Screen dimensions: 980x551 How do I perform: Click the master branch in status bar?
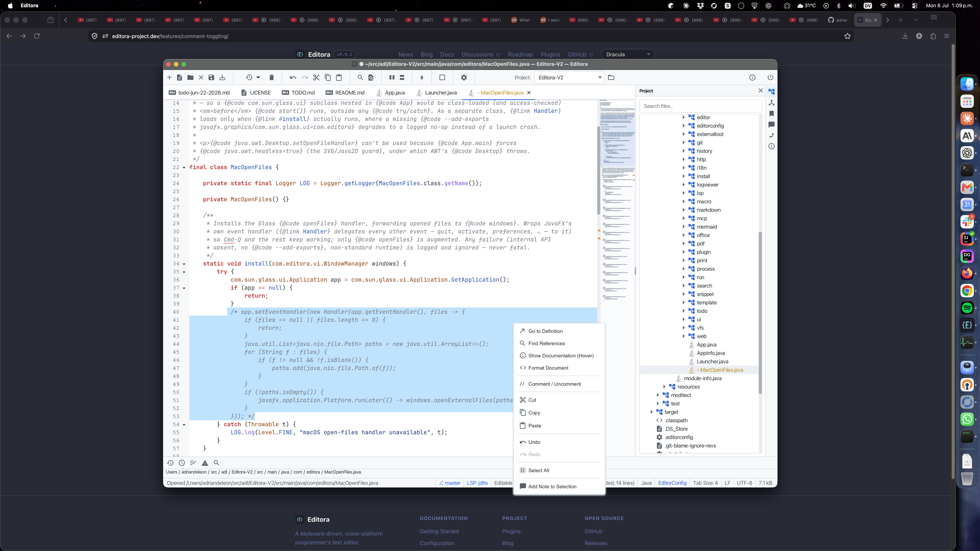pos(450,483)
